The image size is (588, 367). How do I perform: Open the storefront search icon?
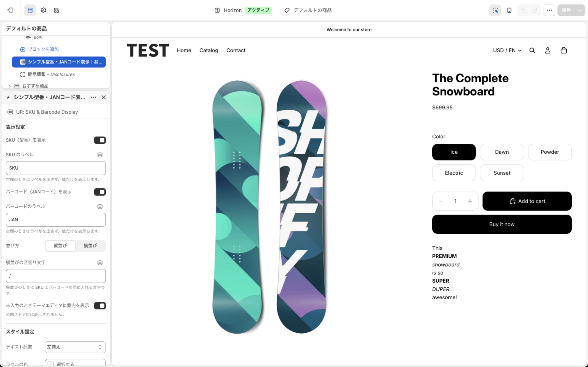tap(532, 50)
